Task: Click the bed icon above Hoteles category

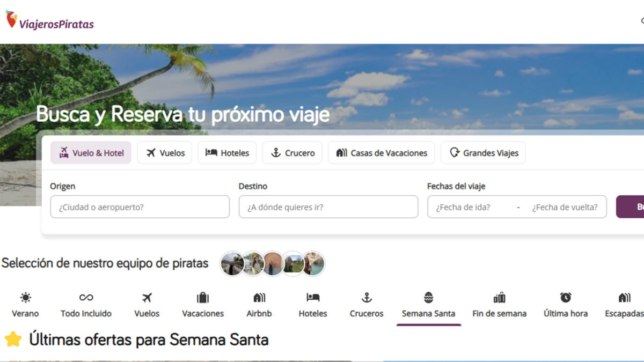Action: click(313, 297)
